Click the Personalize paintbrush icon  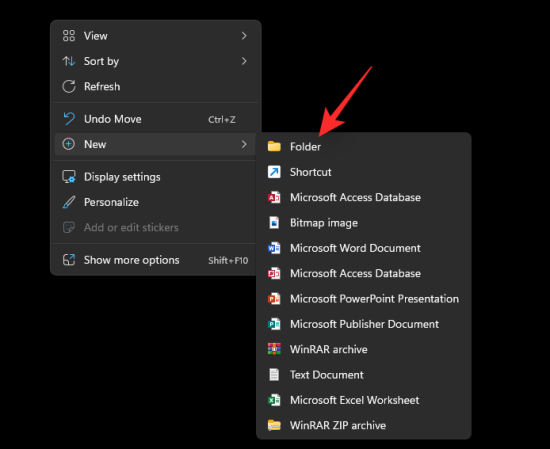[x=69, y=202]
